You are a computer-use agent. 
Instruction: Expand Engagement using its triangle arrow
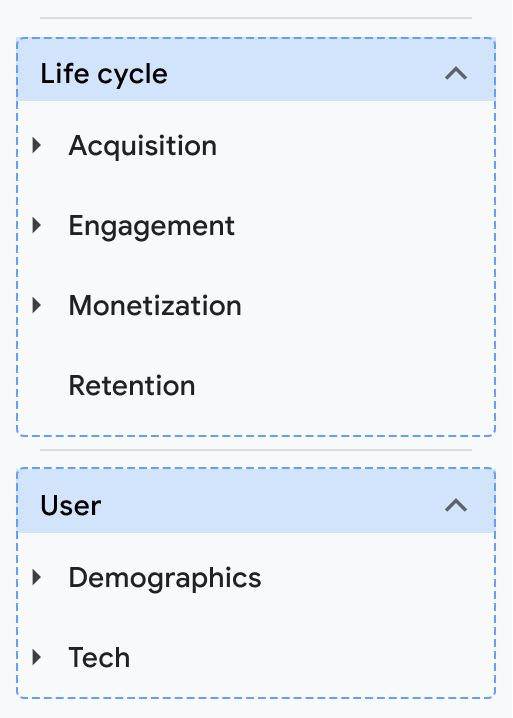(x=37, y=225)
